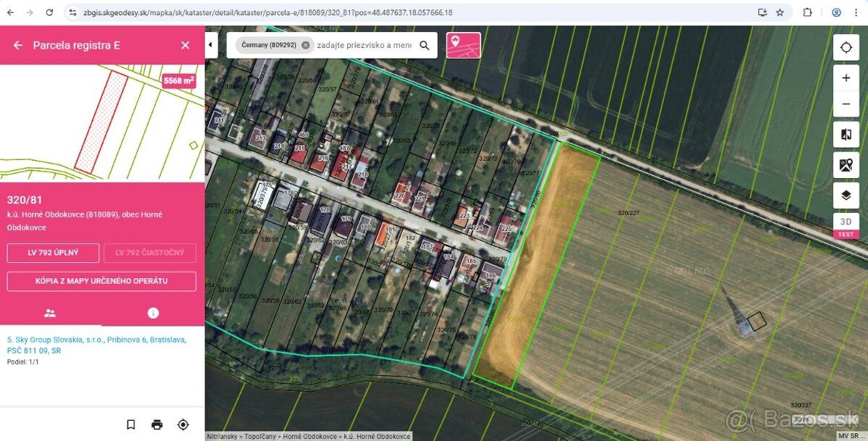
Task: Close the Parcela registra E panel
Action: (x=185, y=45)
